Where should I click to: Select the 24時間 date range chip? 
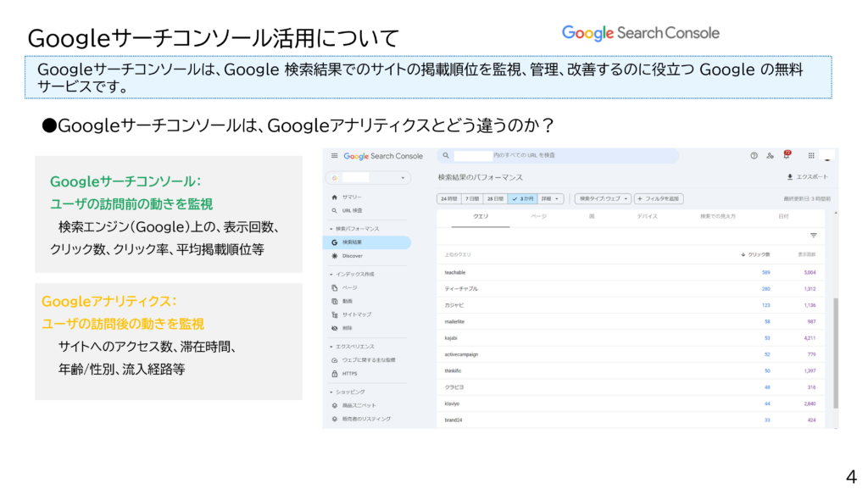click(x=448, y=198)
